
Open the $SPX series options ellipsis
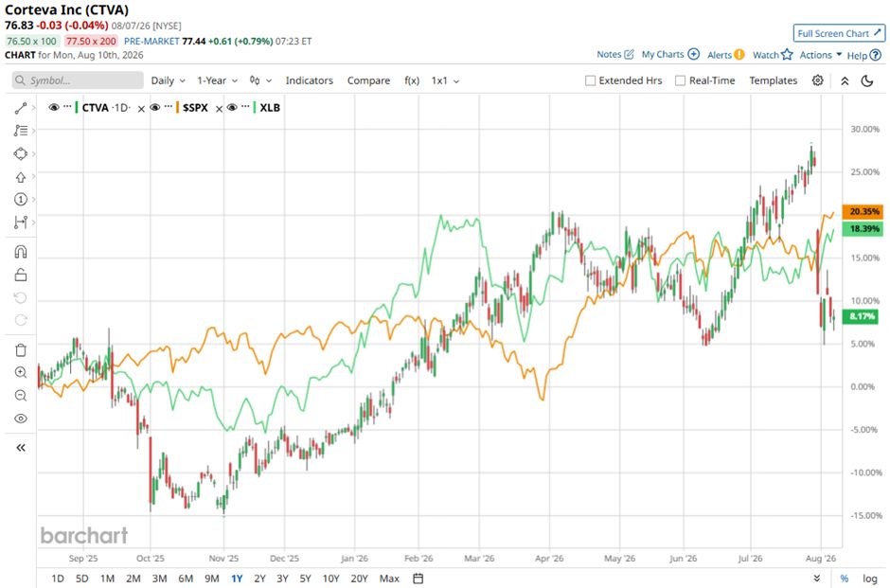(x=169, y=107)
